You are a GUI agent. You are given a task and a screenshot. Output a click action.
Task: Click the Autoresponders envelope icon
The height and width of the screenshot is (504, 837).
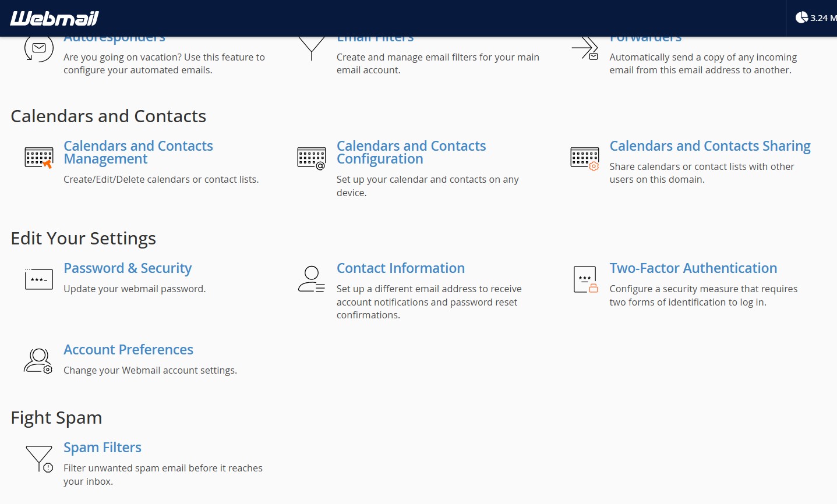(38, 49)
